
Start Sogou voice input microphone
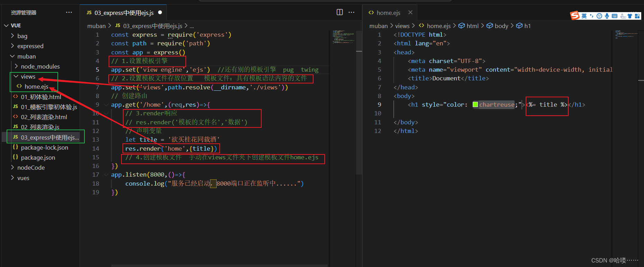(607, 16)
